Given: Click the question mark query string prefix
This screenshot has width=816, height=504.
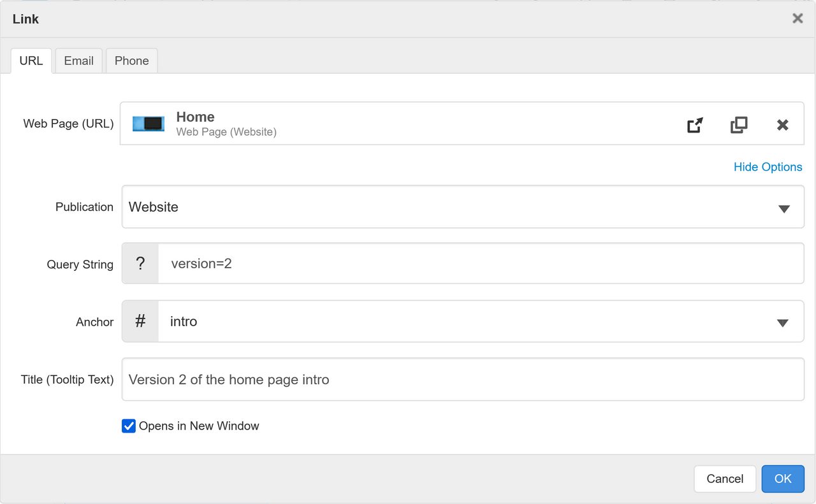Looking at the screenshot, I should pyautogui.click(x=140, y=264).
